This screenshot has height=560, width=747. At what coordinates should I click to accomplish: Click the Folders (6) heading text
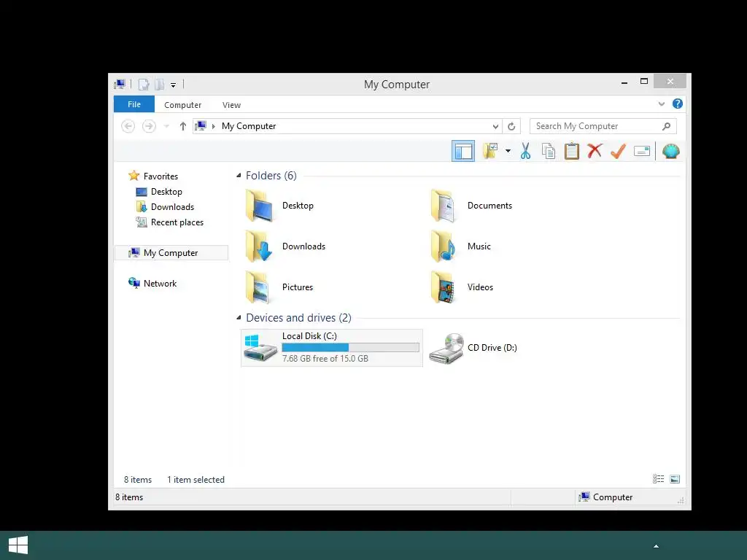(x=271, y=176)
